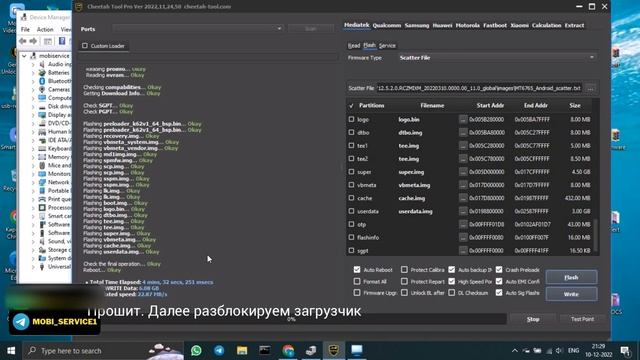Browse for scatter file with ellipsis button
640x360 pixels.
tap(591, 88)
